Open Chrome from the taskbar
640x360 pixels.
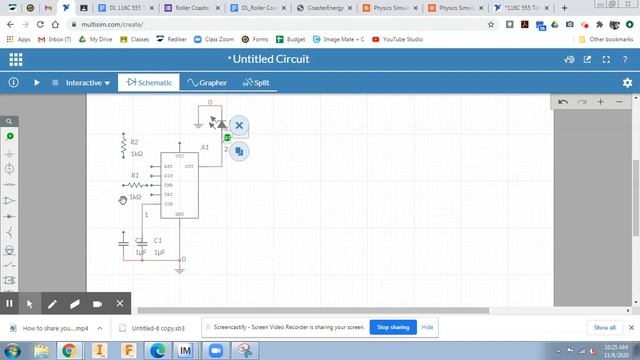tap(69, 351)
